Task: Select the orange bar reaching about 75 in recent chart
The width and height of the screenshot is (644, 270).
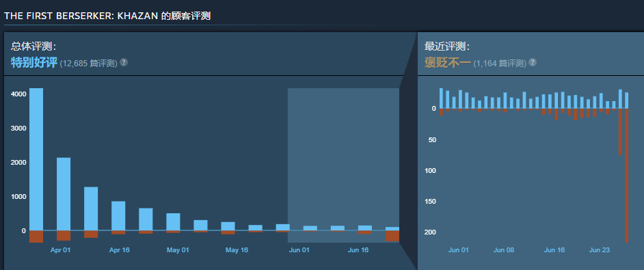Action: 620,131
